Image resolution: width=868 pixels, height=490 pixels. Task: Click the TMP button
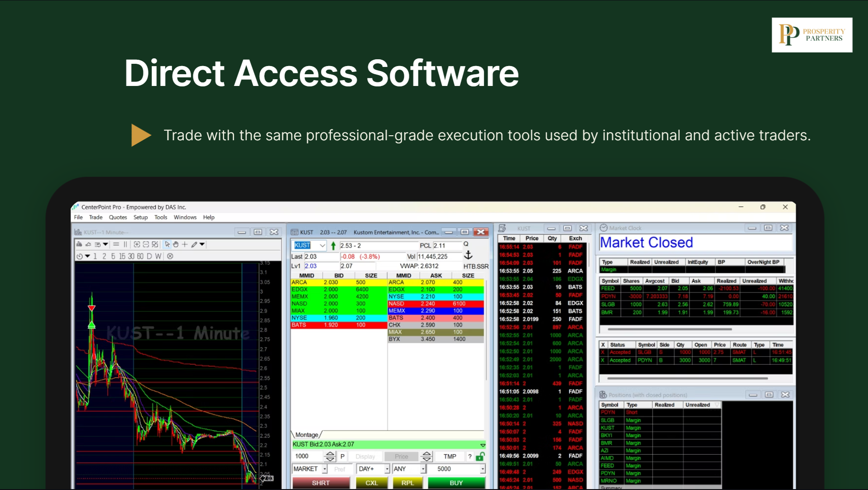tap(450, 457)
